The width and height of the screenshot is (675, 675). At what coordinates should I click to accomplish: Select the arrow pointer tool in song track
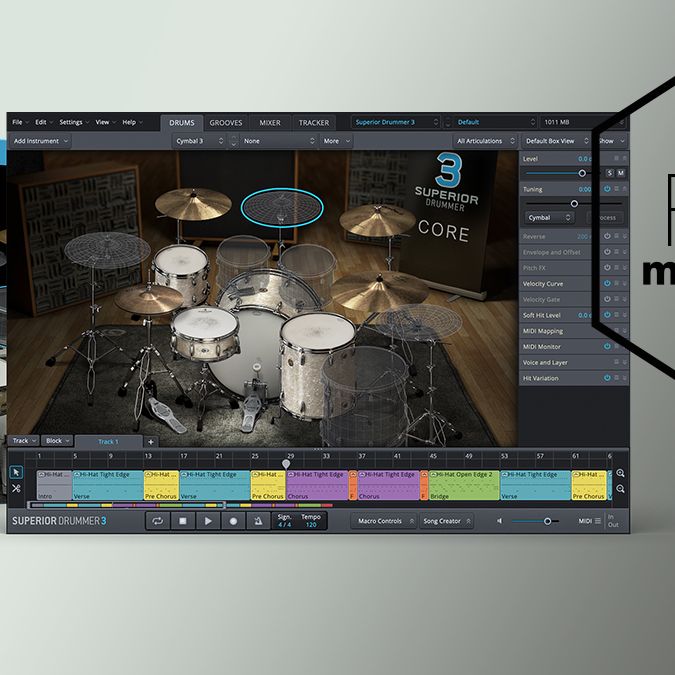[x=16, y=472]
